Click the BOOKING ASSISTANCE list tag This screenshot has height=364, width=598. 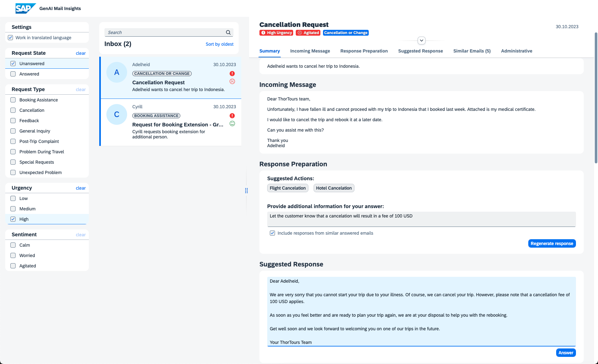[156, 116]
